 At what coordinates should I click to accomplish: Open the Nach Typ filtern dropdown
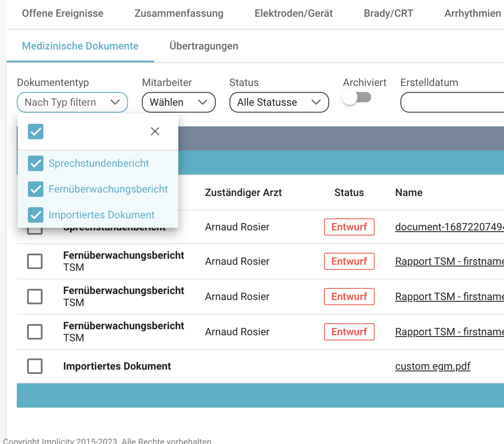click(x=72, y=102)
